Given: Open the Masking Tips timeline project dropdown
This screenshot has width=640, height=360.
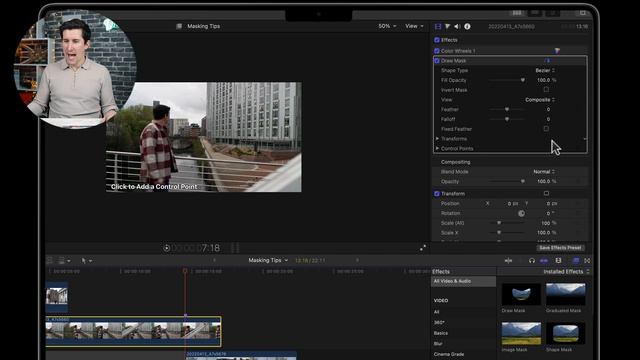Looking at the screenshot, I should [x=268, y=260].
